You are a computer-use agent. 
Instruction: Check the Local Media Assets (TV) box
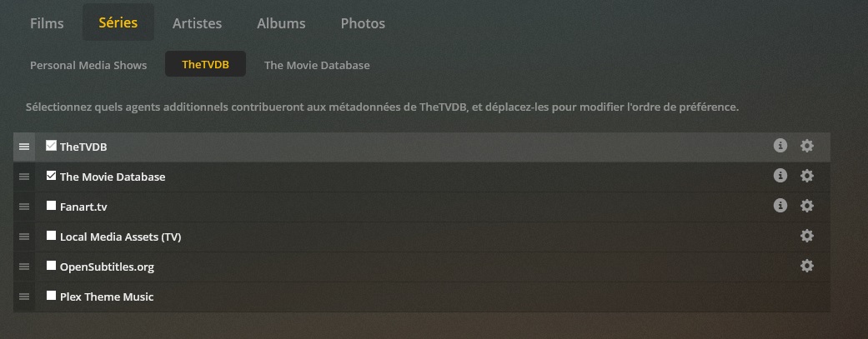(x=51, y=235)
